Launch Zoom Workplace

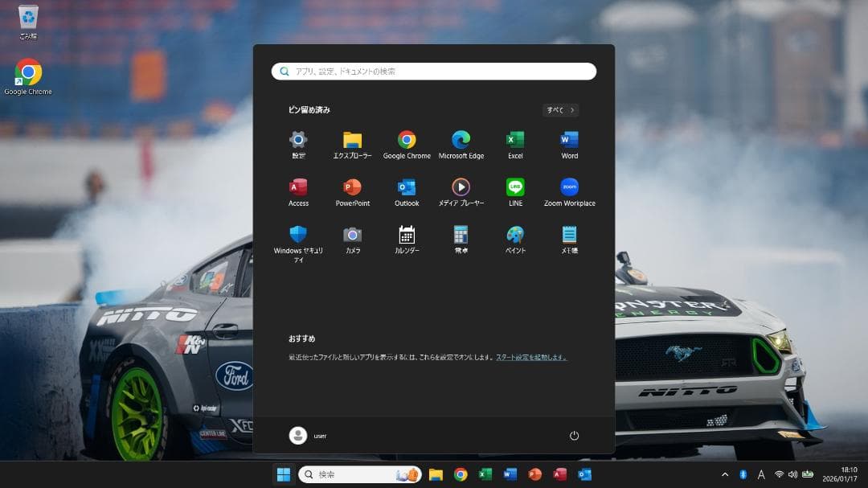coord(569,187)
